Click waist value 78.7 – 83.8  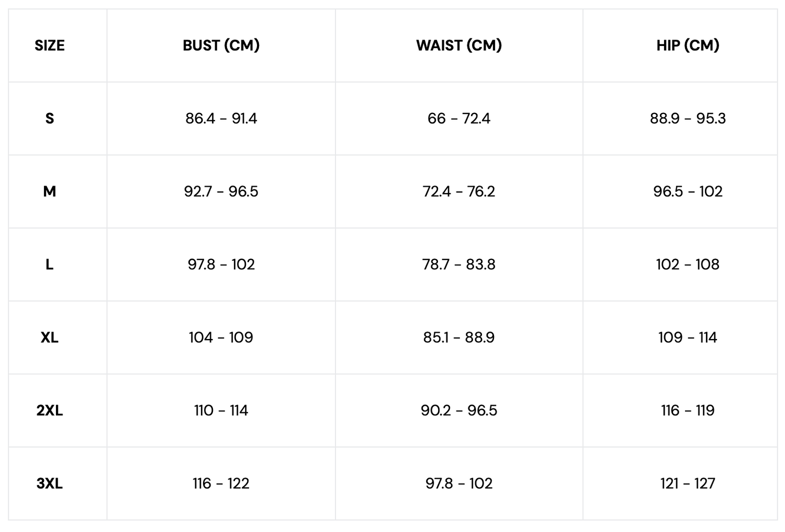pyautogui.click(x=459, y=265)
